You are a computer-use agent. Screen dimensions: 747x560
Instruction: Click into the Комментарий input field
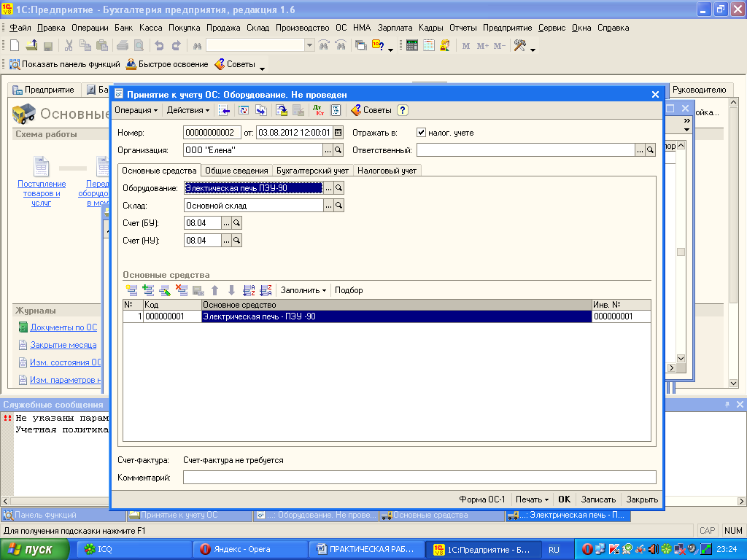[419, 477]
